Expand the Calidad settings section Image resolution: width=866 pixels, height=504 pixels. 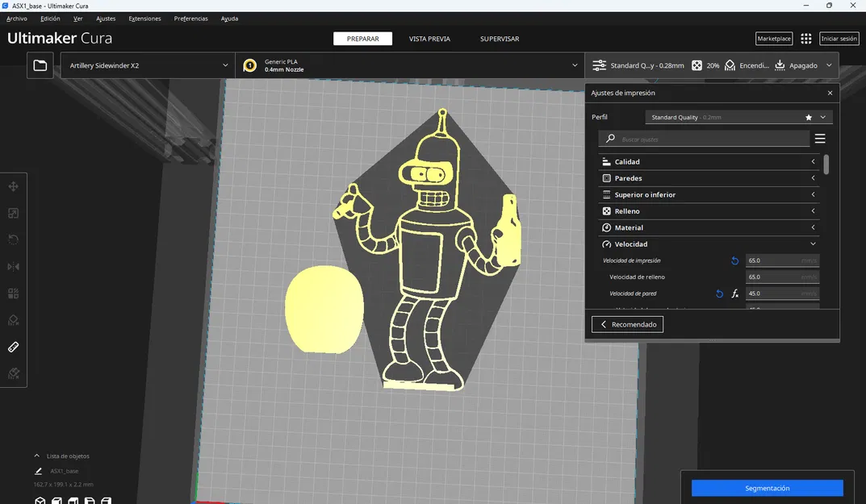[709, 161]
